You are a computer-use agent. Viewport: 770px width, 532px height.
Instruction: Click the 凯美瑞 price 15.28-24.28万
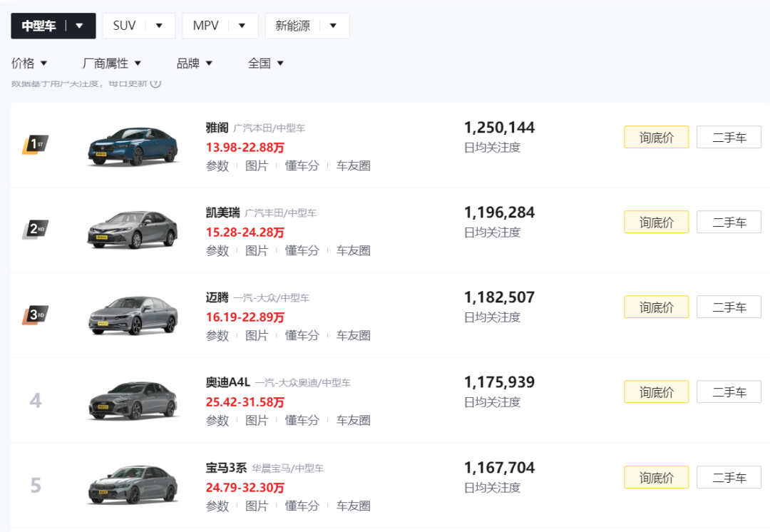tap(245, 232)
